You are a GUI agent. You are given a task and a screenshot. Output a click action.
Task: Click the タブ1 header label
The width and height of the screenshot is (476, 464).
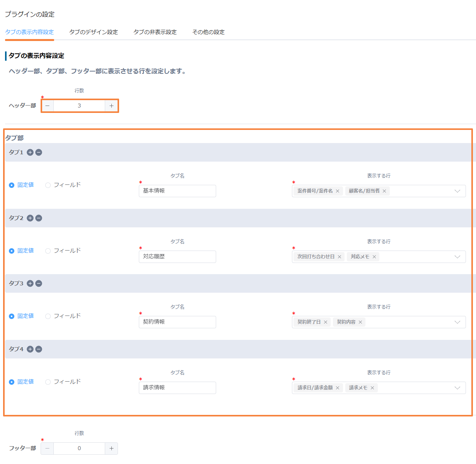pyautogui.click(x=16, y=152)
